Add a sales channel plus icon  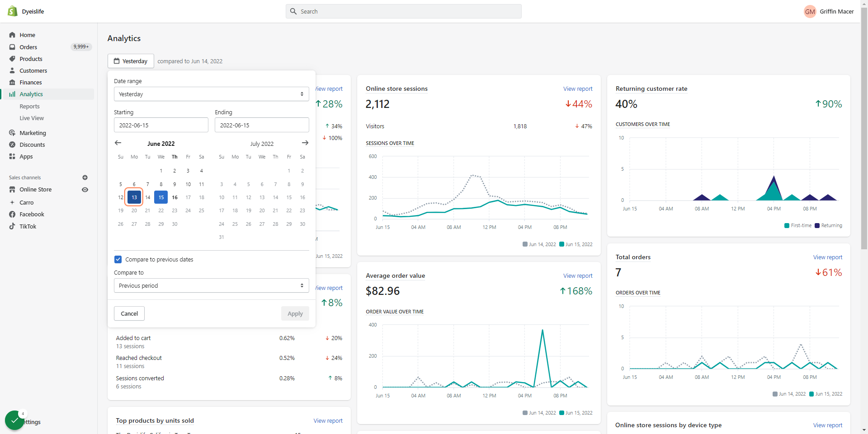point(85,177)
